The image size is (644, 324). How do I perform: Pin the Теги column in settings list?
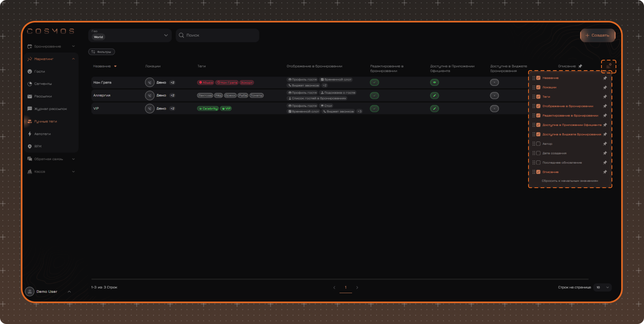click(605, 97)
